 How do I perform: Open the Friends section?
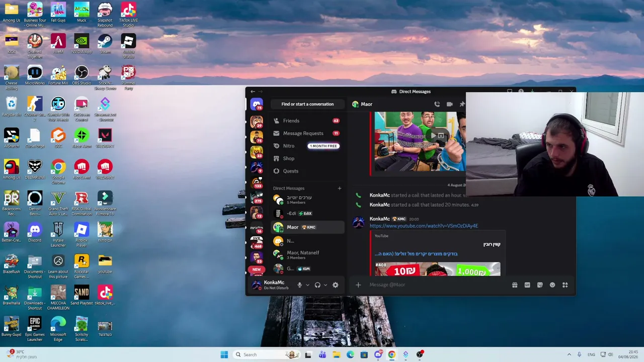[x=307, y=121]
